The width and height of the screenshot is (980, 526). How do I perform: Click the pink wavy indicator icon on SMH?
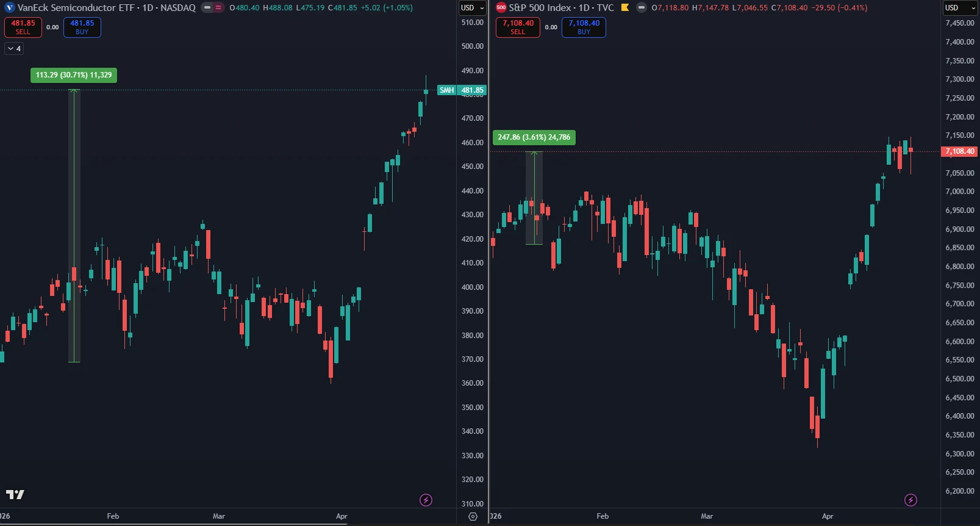218,8
